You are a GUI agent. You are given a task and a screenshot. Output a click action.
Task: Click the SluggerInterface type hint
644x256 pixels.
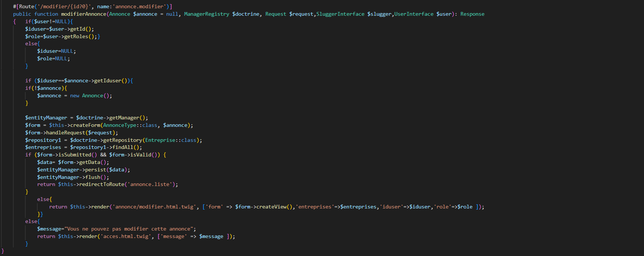coord(340,14)
